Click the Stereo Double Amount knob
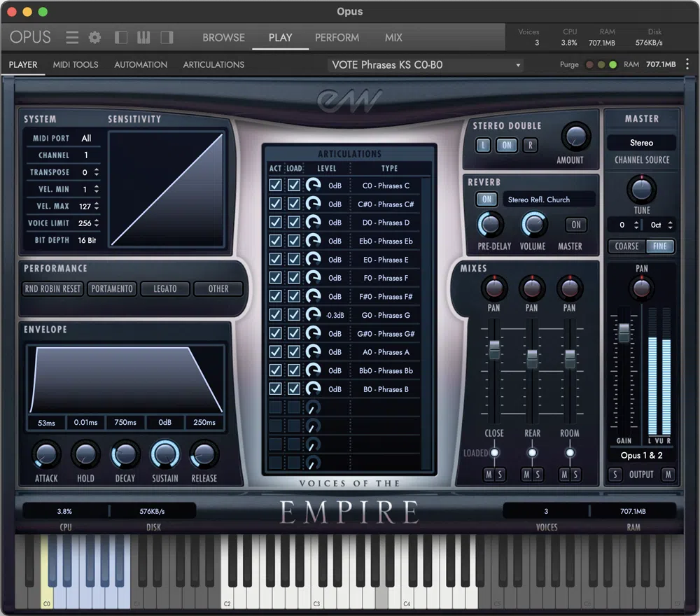Screen dimensions: 700x616 575,136
